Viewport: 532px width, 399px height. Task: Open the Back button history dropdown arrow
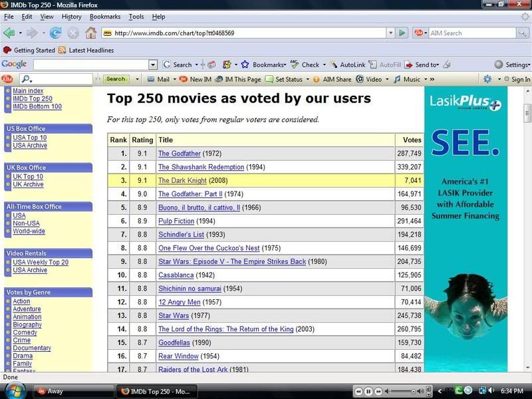(21, 33)
